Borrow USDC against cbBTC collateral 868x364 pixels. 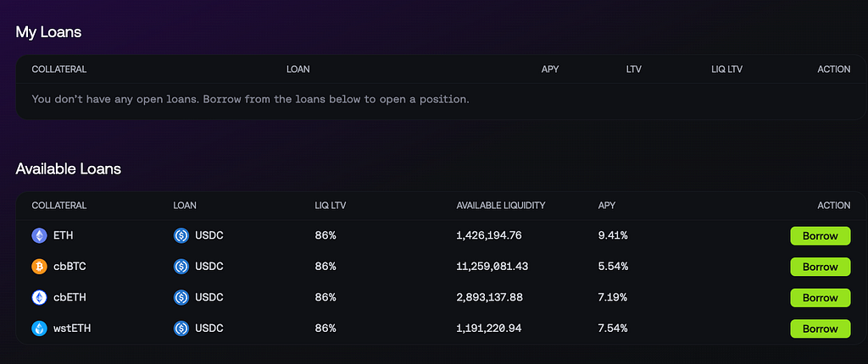pos(821,267)
